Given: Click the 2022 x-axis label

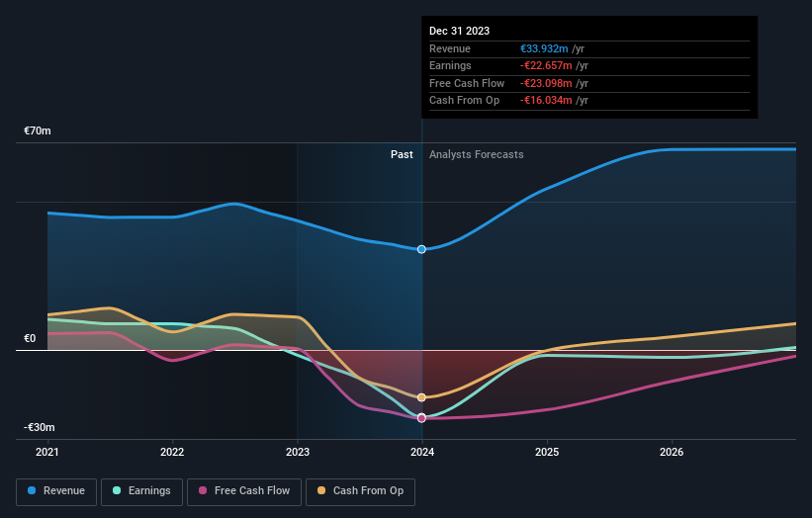Looking at the screenshot, I should (x=172, y=453).
